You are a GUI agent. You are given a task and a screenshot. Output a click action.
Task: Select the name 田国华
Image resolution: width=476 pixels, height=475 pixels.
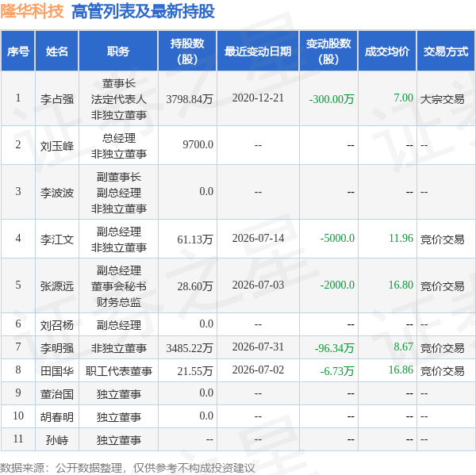point(57,371)
